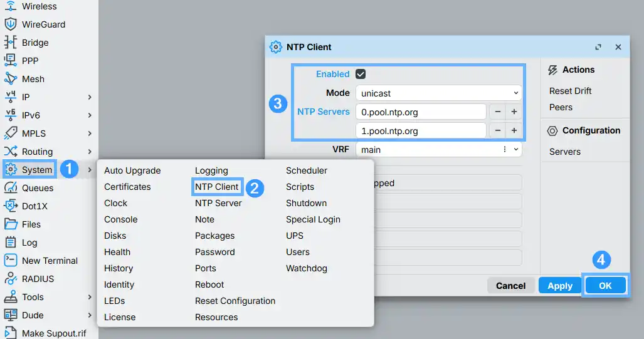Screen dimensions: 644x339
Task: Expand the IPv6 submenu arrow
Action: click(90, 115)
